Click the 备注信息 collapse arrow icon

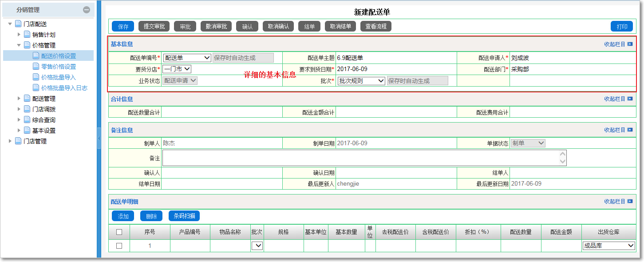click(630, 130)
